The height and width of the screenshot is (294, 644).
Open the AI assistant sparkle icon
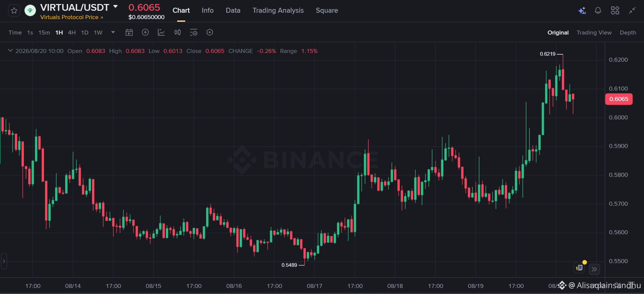click(x=582, y=11)
